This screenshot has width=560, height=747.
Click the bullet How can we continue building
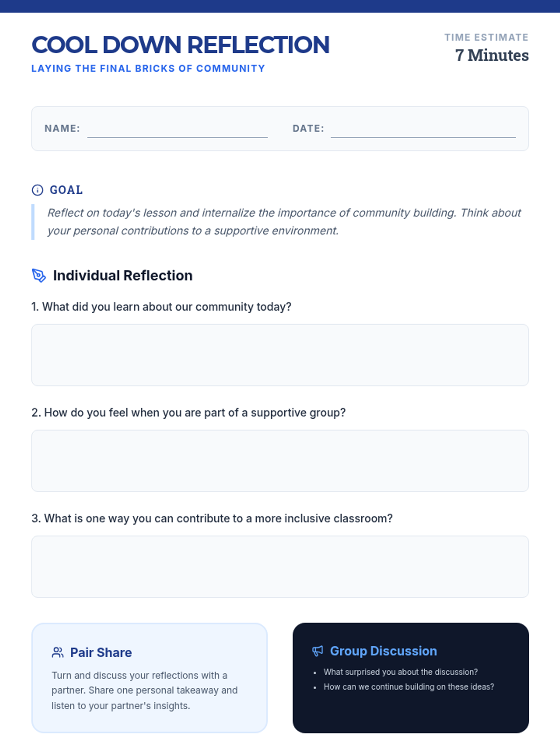(x=409, y=687)
